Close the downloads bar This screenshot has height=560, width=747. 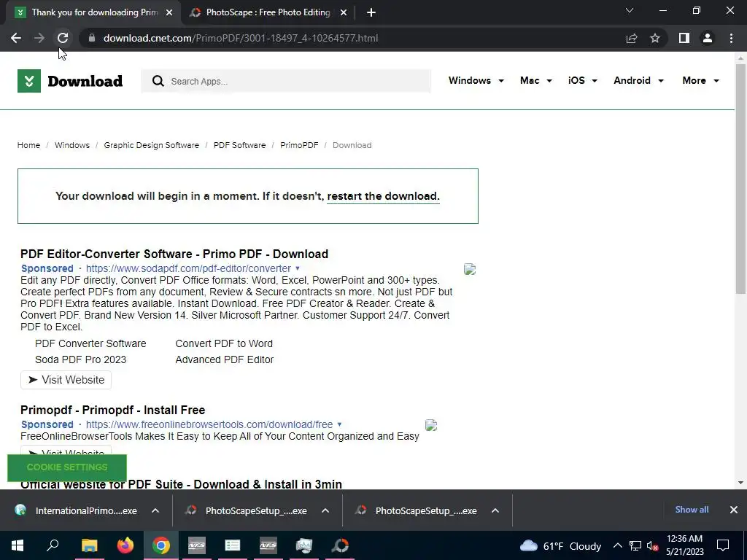(734, 510)
